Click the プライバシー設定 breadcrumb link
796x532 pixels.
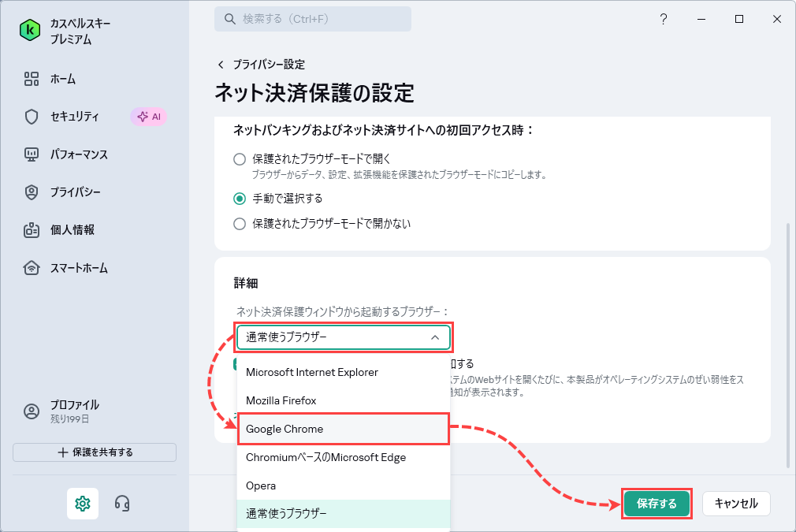coord(269,65)
